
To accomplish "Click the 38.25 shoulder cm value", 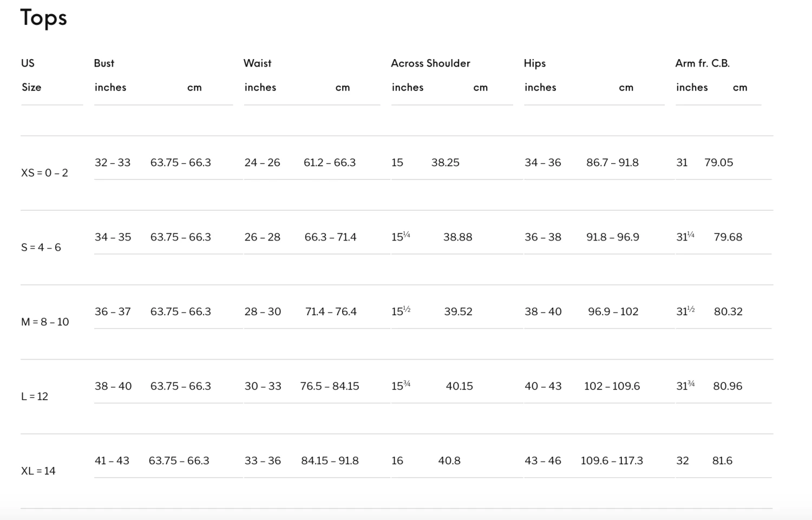I will click(446, 162).
